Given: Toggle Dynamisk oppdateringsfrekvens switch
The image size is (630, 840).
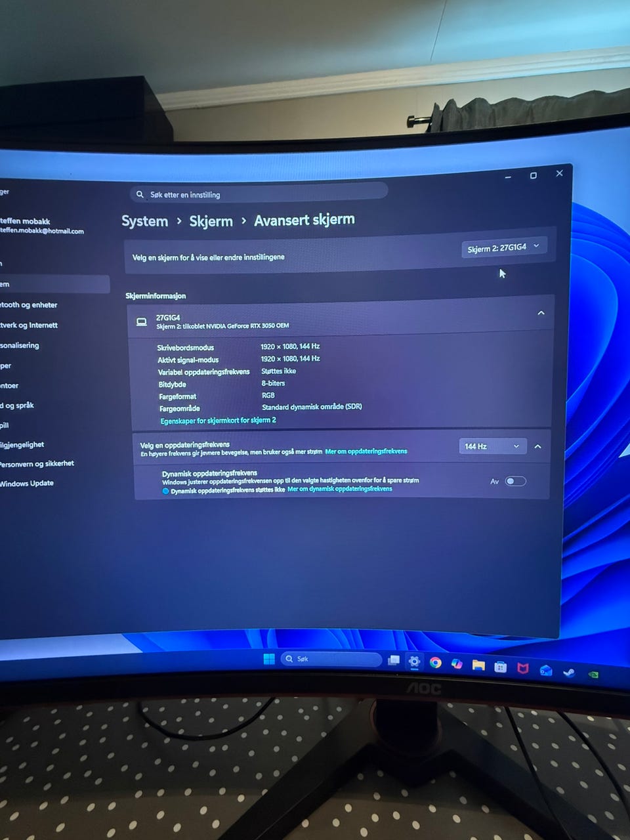Looking at the screenshot, I should click(515, 481).
